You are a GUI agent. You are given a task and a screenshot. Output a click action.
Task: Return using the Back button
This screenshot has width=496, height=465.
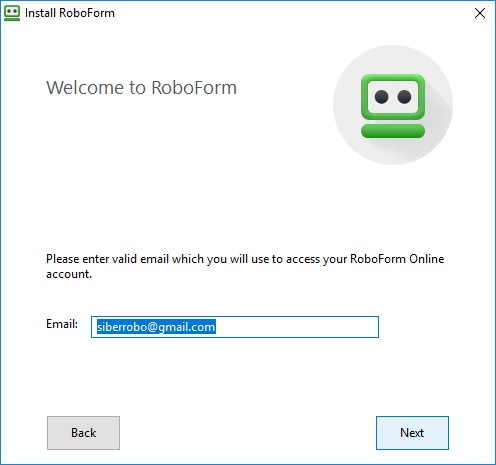click(x=83, y=433)
